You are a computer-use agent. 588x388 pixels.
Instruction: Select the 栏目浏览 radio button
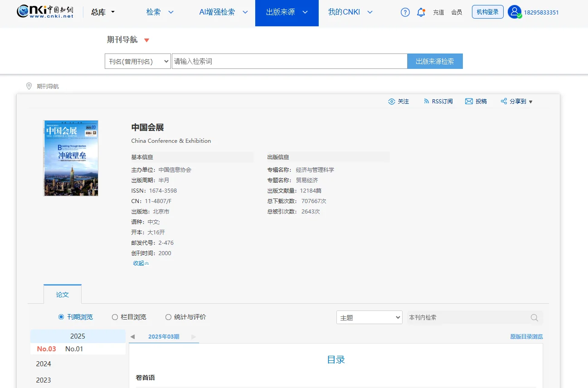115,317
